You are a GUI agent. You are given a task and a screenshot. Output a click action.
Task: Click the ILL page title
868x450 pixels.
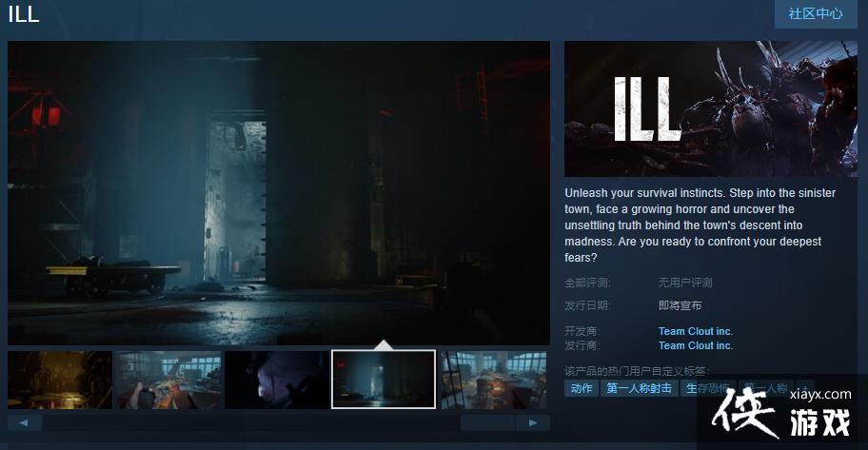tap(23, 13)
